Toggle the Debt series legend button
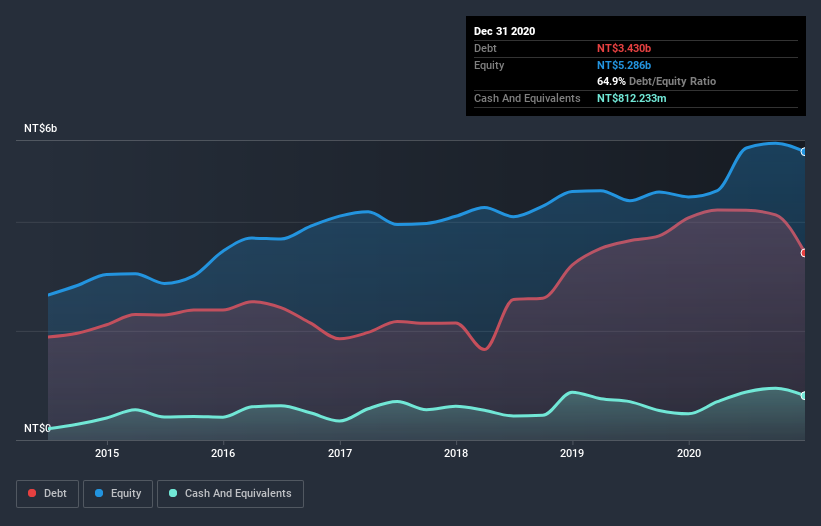The image size is (821, 526). click(x=47, y=494)
